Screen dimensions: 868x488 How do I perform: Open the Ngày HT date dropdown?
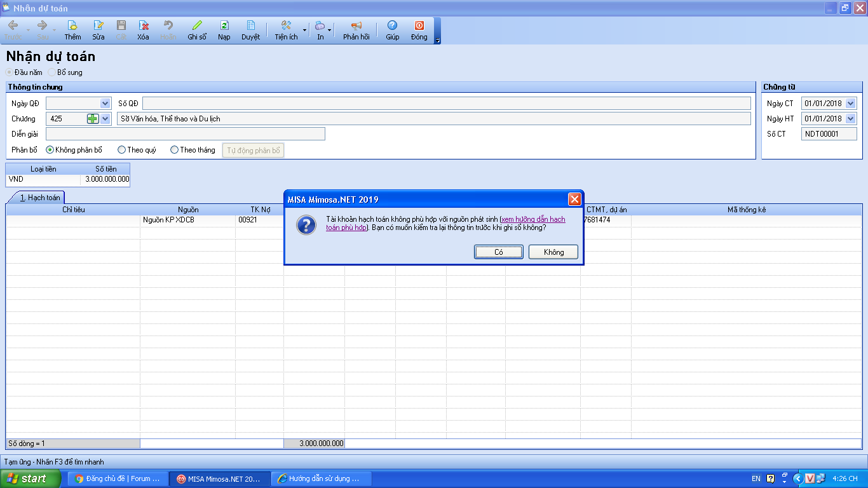tap(850, 119)
